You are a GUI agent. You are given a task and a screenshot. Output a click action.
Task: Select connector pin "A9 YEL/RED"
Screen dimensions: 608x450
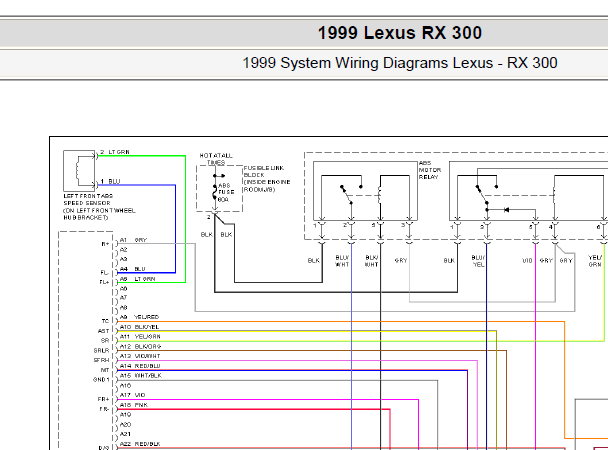click(139, 317)
